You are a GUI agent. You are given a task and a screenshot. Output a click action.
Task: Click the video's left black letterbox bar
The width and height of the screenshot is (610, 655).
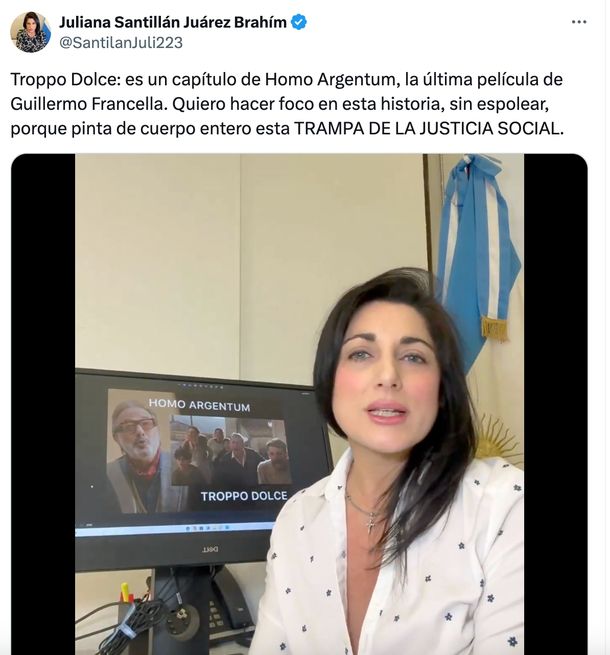pos(43,404)
